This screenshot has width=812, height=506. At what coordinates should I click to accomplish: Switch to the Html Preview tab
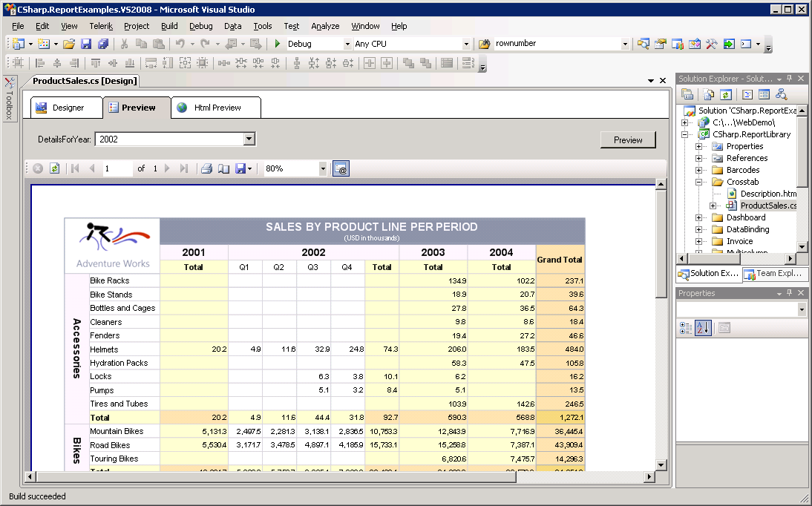coord(216,108)
